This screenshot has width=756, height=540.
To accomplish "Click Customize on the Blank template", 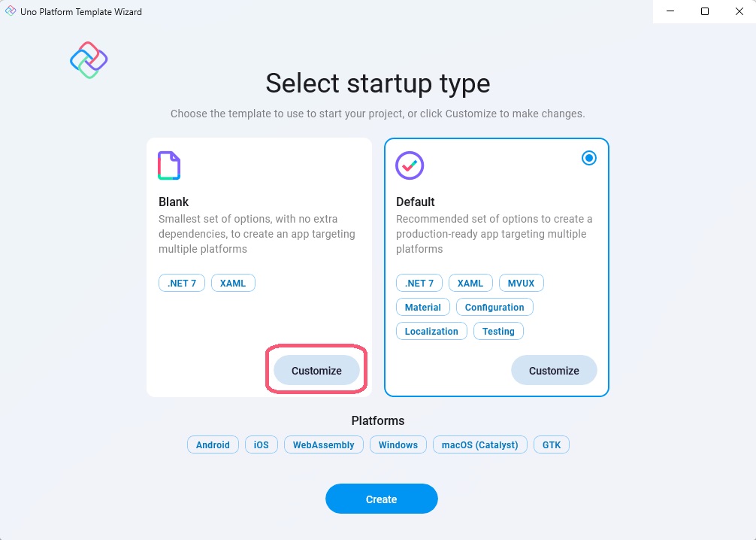I will (x=316, y=370).
